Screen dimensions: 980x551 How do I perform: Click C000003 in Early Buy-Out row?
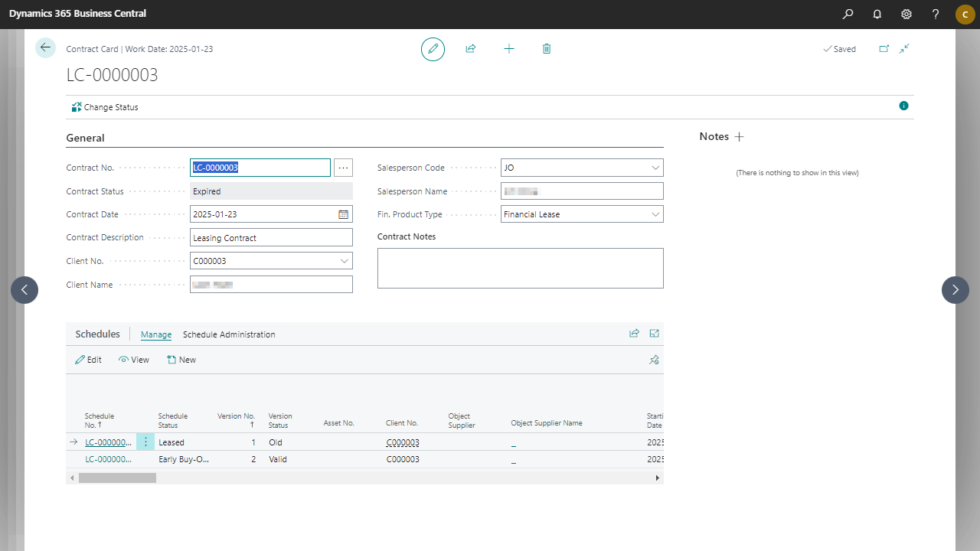403,459
